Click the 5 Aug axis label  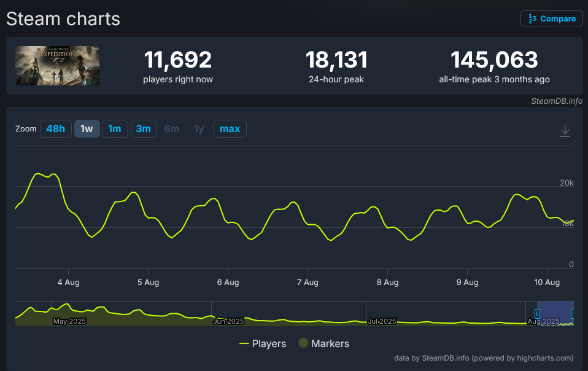(148, 282)
